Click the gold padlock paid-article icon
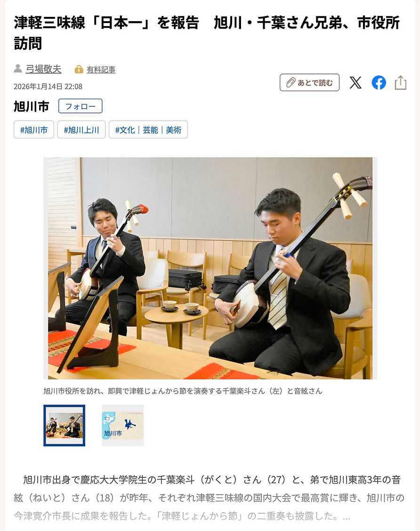 pos(79,69)
